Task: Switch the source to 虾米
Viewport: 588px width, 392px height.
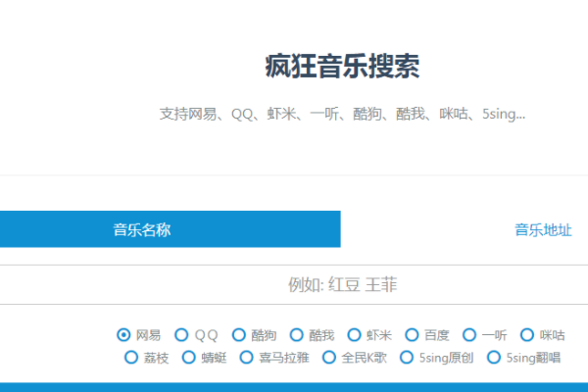Action: 355,335
